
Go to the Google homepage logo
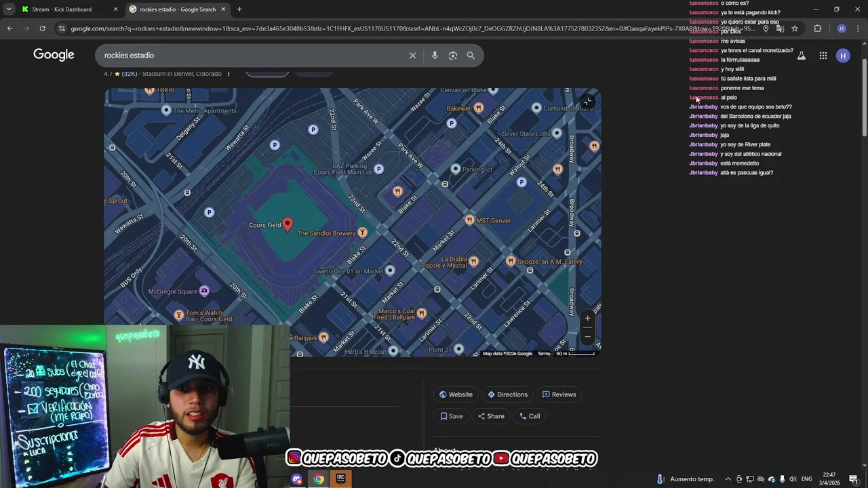(x=54, y=55)
